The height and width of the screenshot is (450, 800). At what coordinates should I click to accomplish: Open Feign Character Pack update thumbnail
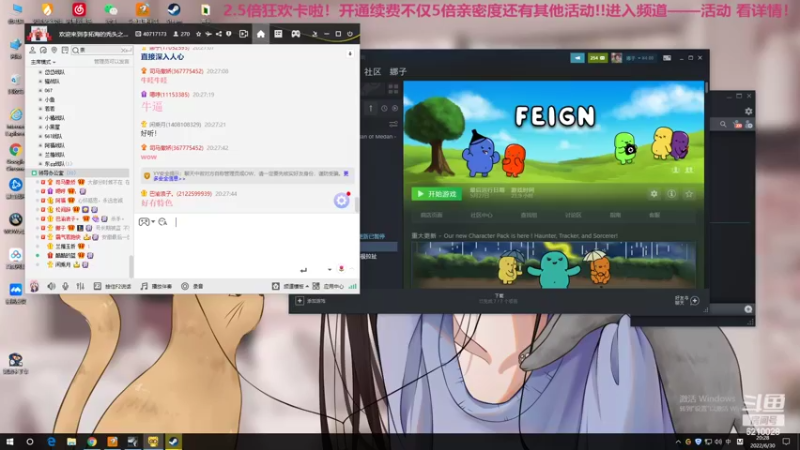tap(554, 265)
